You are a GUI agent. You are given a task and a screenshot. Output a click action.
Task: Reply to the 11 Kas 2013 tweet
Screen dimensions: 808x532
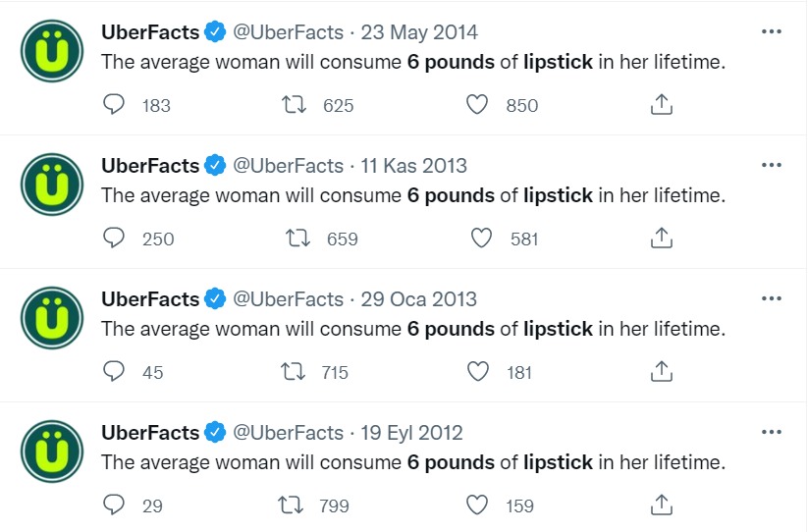coord(115,239)
